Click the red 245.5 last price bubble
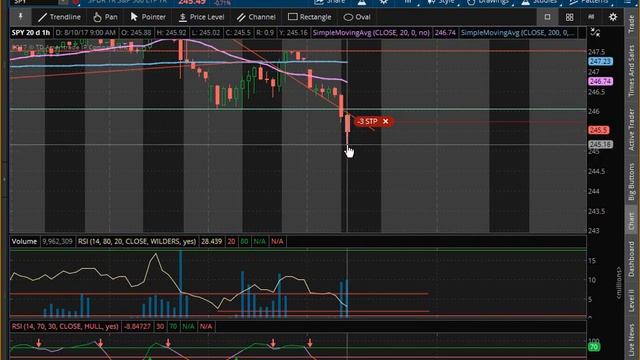This screenshot has width=640, height=360. (x=599, y=130)
